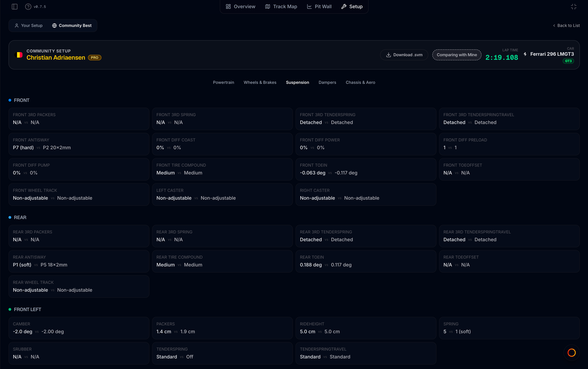Open the Powertrain section tab
The width and height of the screenshot is (588, 369).
pos(223,82)
